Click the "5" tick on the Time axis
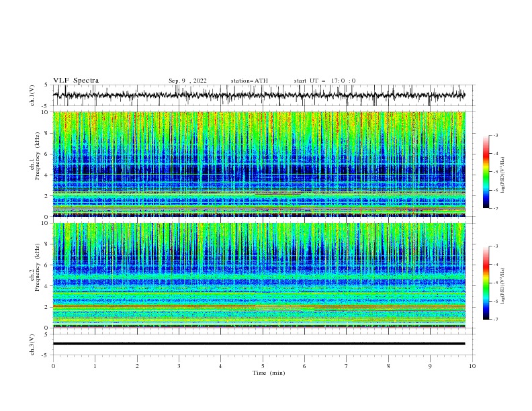This screenshot has width=532, height=411. [263, 366]
